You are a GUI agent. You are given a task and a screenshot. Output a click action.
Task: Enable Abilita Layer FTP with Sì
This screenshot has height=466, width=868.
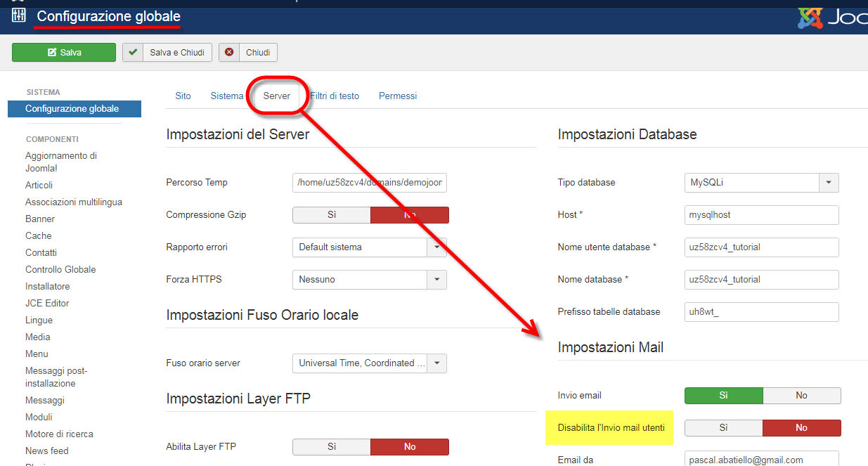(331, 447)
